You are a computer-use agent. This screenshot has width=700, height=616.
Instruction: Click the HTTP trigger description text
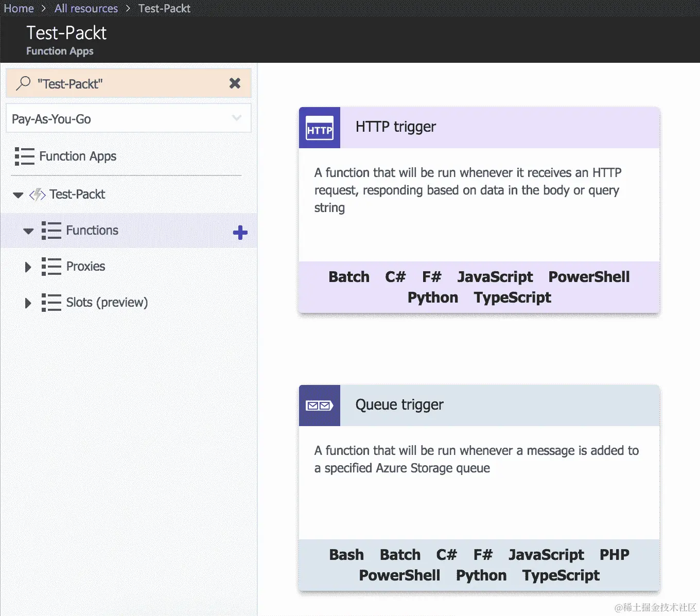[468, 190]
